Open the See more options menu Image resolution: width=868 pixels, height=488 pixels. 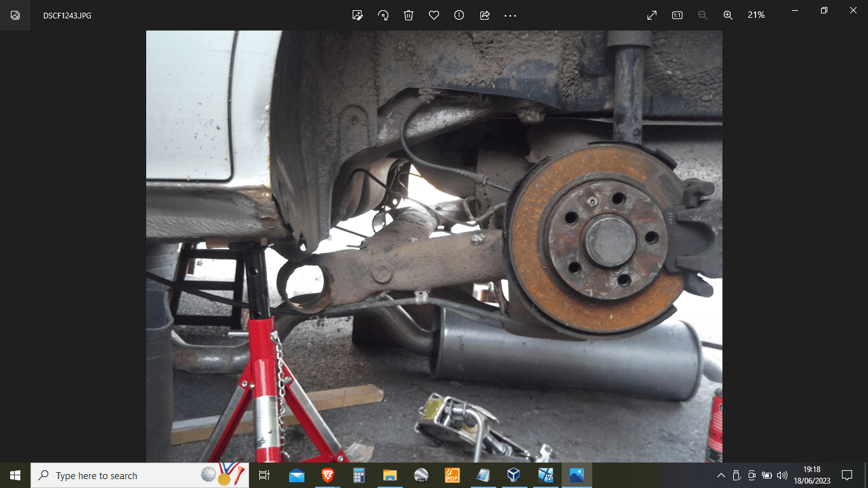510,15
